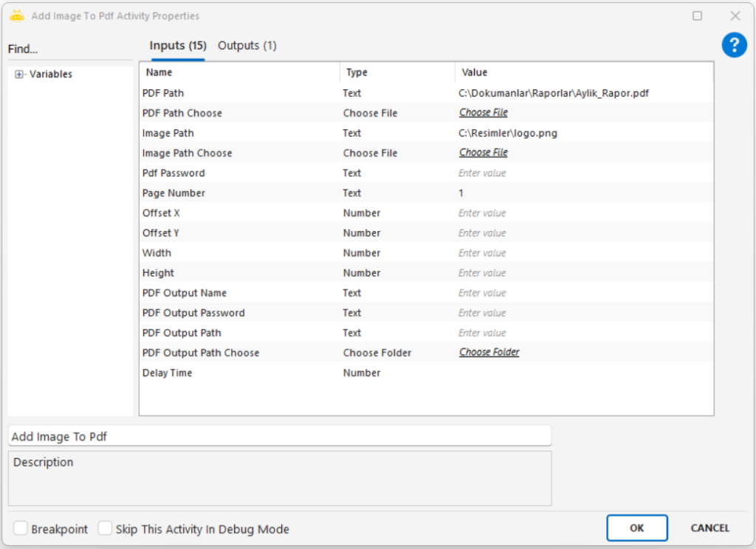Maximize the properties dialog window
This screenshot has width=756, height=549.
pyautogui.click(x=697, y=15)
